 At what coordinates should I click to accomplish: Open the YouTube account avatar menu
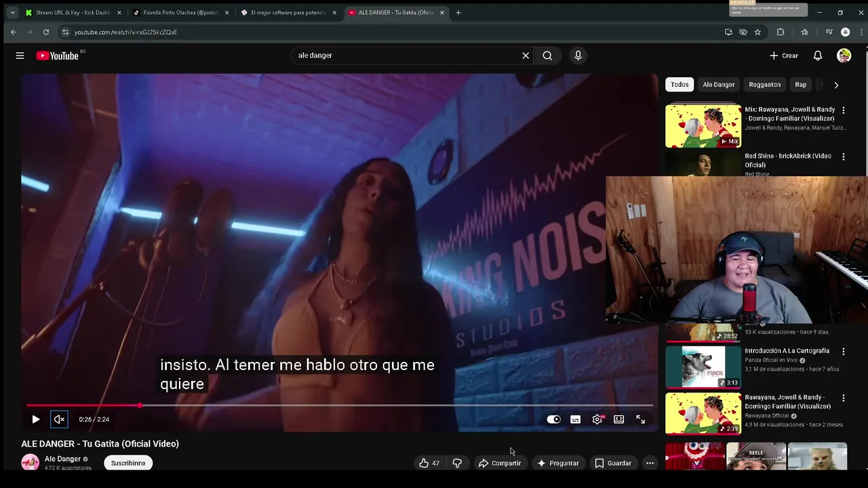coord(844,56)
